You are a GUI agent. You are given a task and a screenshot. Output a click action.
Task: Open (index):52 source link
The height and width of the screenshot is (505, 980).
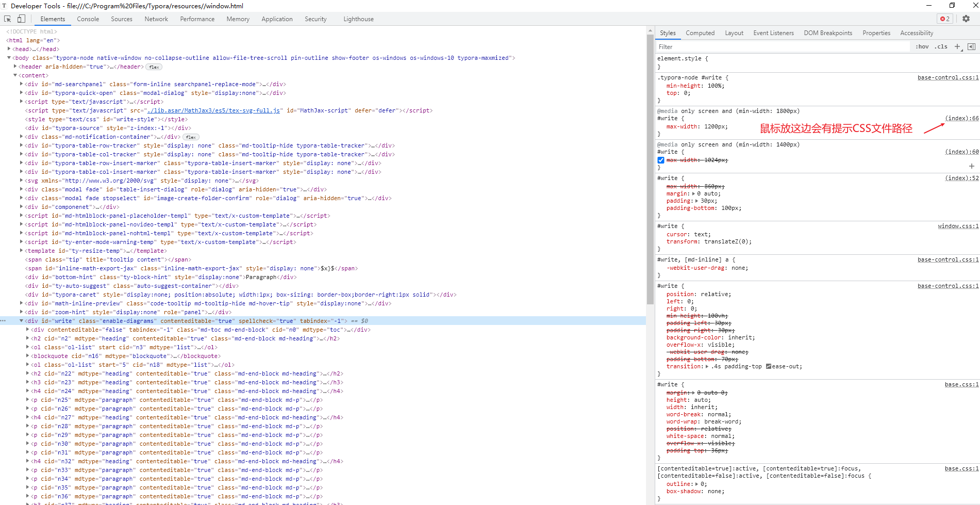click(x=962, y=178)
